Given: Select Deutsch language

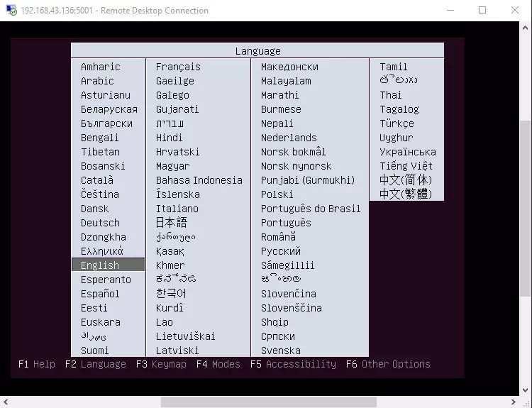Looking at the screenshot, I should tap(100, 223).
